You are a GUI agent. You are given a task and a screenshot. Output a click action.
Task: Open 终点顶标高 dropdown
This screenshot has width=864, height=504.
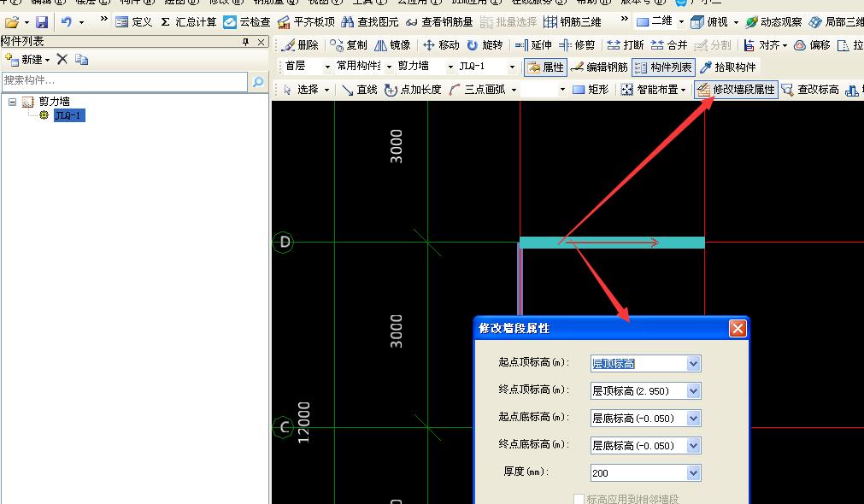click(x=693, y=391)
